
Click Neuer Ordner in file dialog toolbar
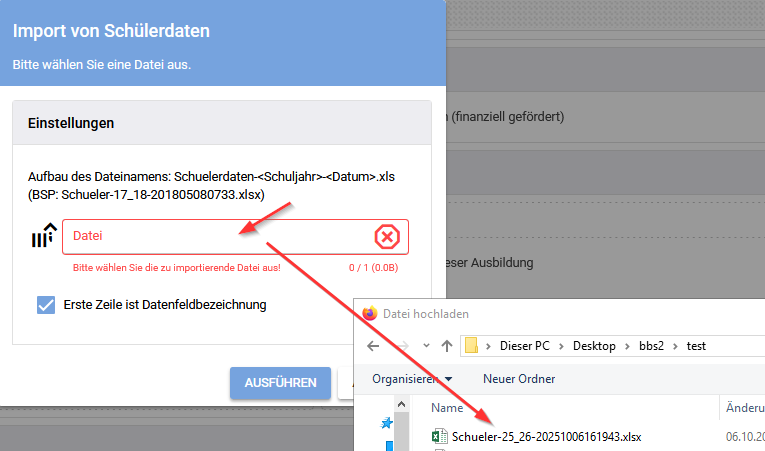(519, 379)
